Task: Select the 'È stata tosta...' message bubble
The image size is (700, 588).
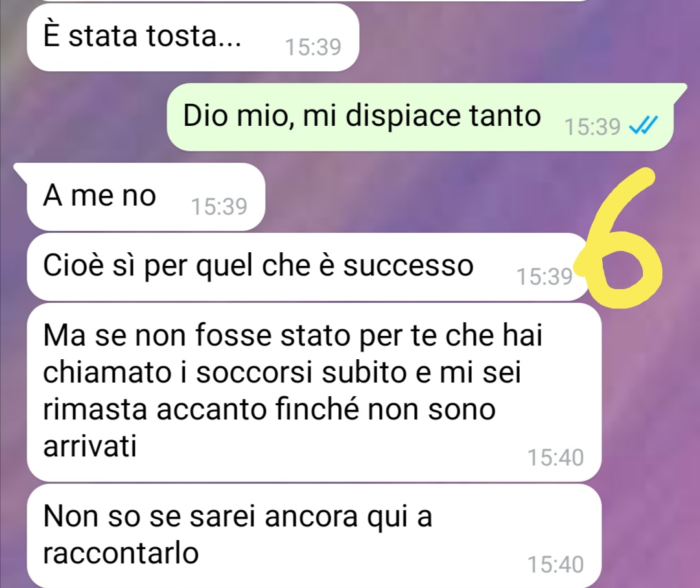Action: click(193, 37)
